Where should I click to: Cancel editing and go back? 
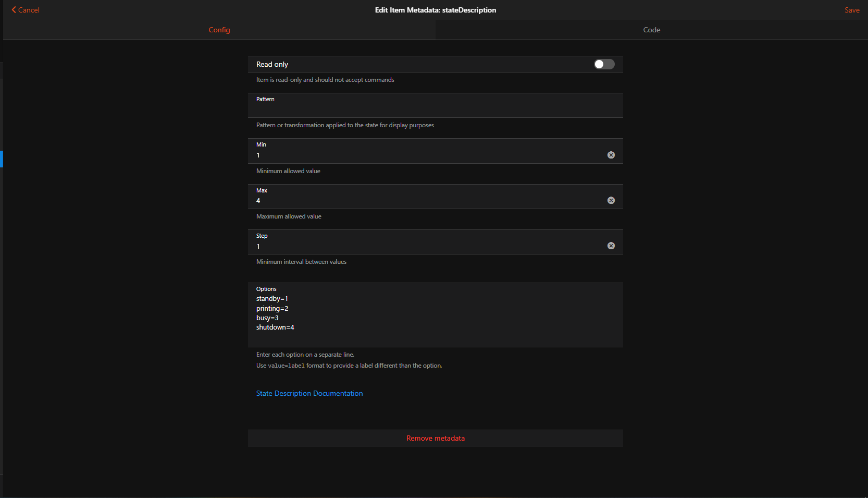tap(26, 10)
